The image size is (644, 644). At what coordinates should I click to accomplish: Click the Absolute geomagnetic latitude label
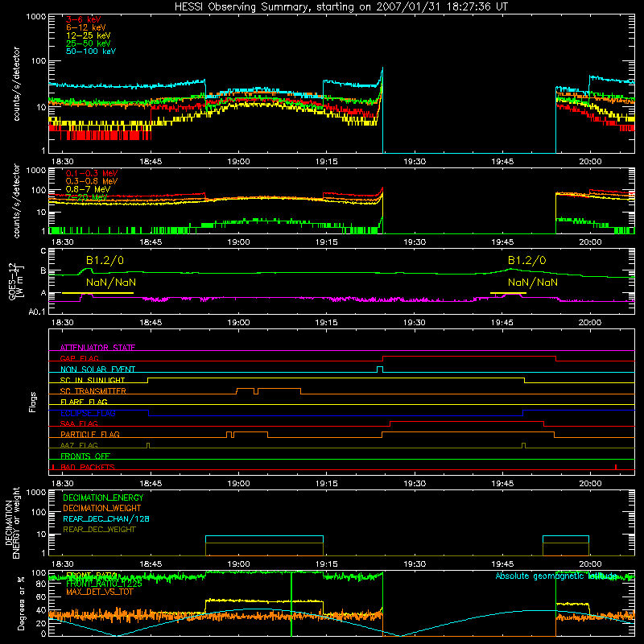coord(555,576)
